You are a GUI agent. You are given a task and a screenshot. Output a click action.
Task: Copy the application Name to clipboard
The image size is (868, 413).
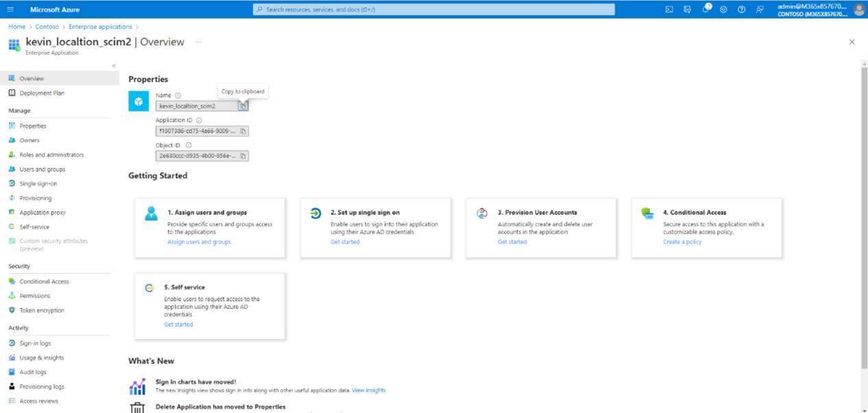coord(243,106)
